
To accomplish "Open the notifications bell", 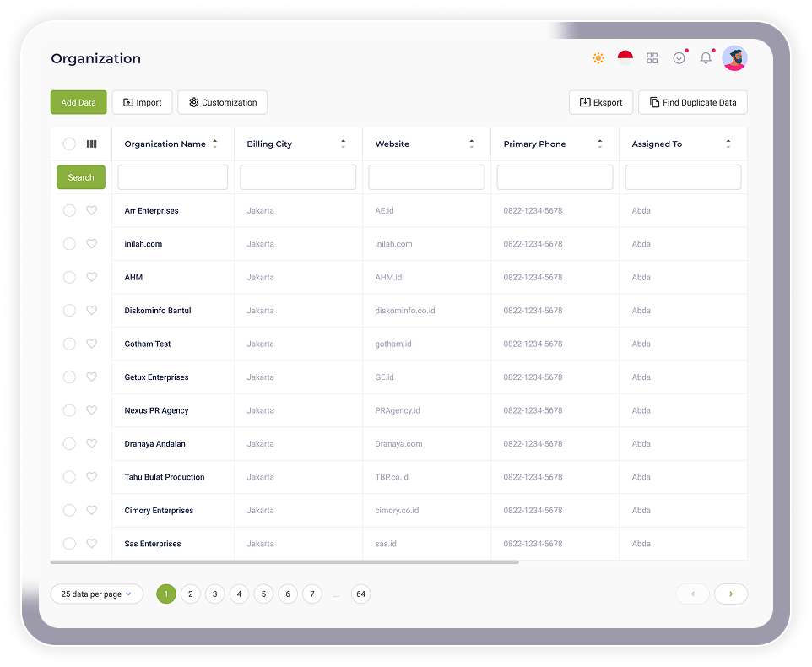I will (x=706, y=58).
